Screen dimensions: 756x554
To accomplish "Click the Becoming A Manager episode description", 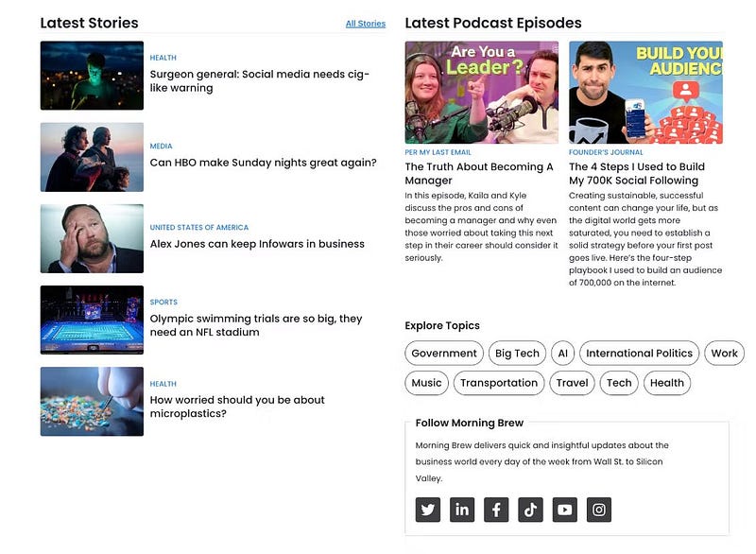I will [x=481, y=227].
